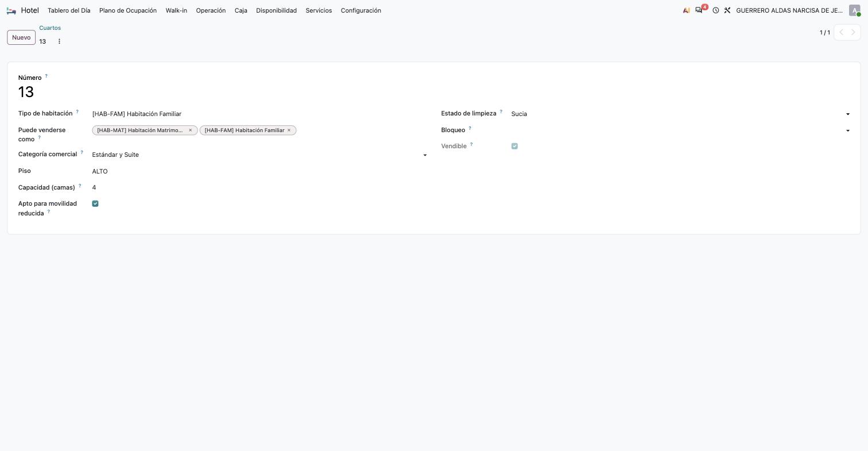Click the user avatar icon
Viewport: 868px width, 451px height.
click(x=854, y=10)
